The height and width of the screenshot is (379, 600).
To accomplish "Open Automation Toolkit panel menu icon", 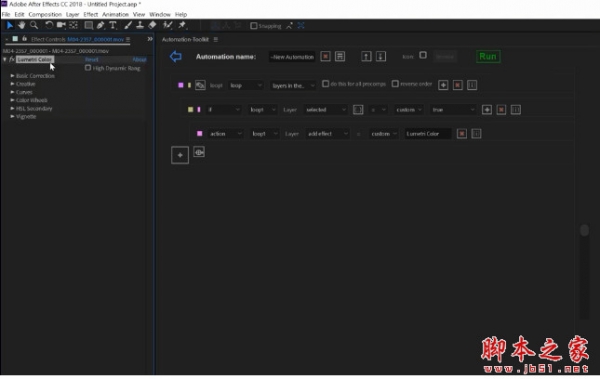I will [216, 39].
